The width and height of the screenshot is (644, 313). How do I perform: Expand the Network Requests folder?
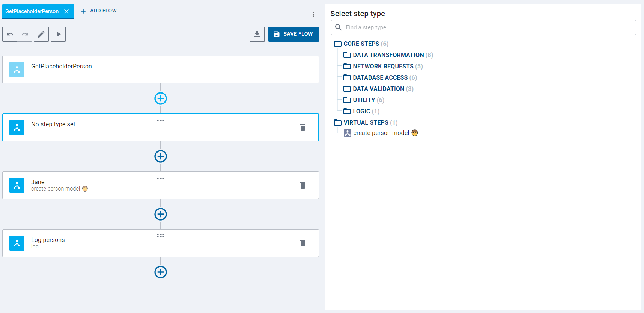pos(383,67)
